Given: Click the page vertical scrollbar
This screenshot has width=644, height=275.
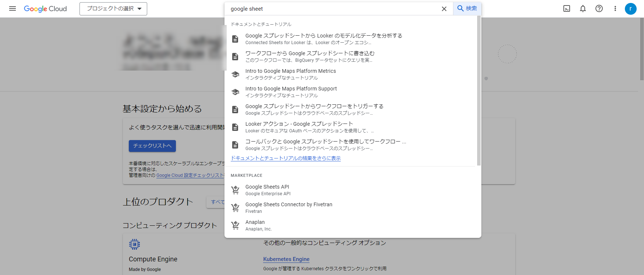Looking at the screenshot, I should click(x=642, y=49).
